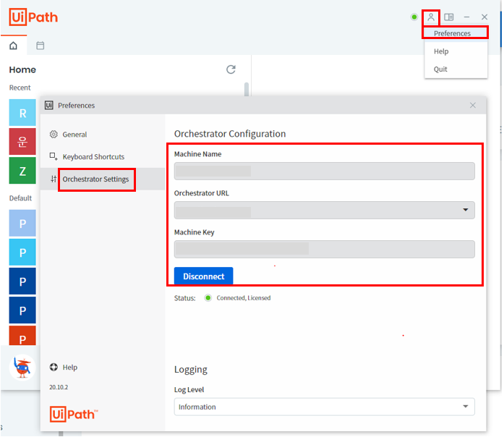Expand the Orchestrator URL dropdown arrow
Image resolution: width=504 pixels, height=437 pixels.
coord(466,211)
